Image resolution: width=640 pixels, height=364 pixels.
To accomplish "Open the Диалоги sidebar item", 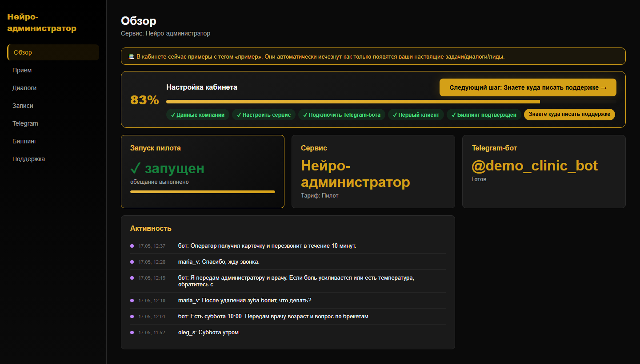I will point(53,88).
